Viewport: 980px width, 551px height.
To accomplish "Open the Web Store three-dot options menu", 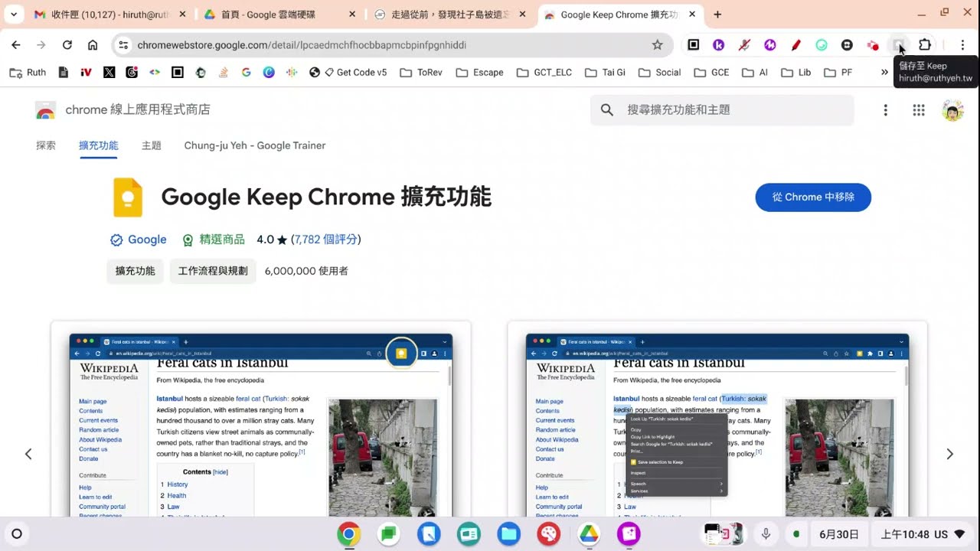I will click(x=885, y=110).
